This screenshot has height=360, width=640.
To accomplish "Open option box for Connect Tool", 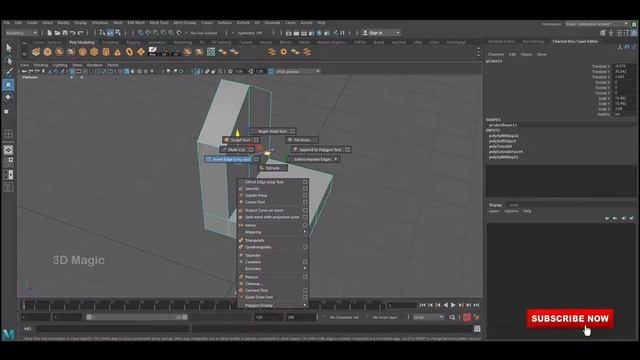I will tap(305, 290).
